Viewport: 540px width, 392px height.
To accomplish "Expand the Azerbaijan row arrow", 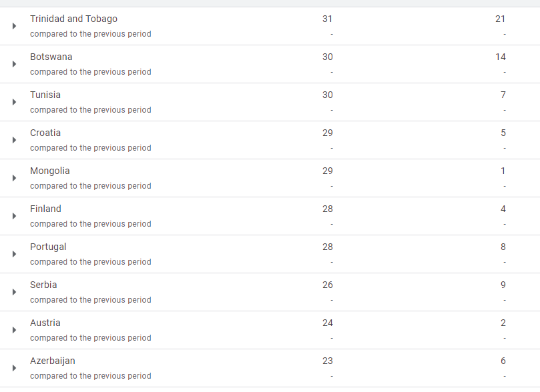I will pos(14,368).
